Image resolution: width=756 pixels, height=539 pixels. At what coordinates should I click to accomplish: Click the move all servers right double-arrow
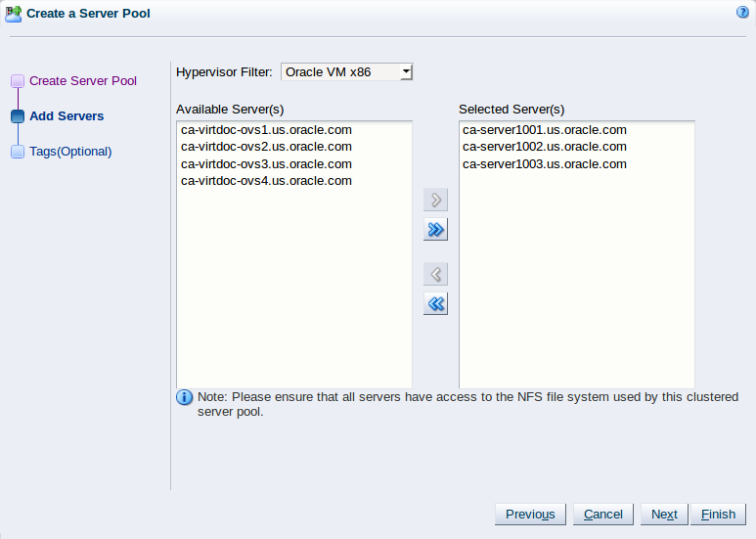(x=435, y=229)
